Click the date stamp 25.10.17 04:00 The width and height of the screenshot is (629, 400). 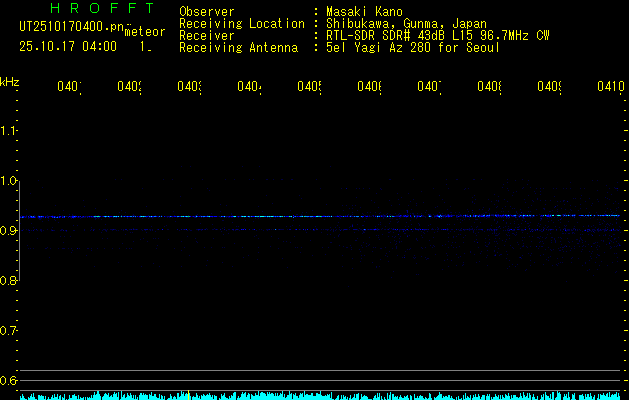tap(68, 47)
